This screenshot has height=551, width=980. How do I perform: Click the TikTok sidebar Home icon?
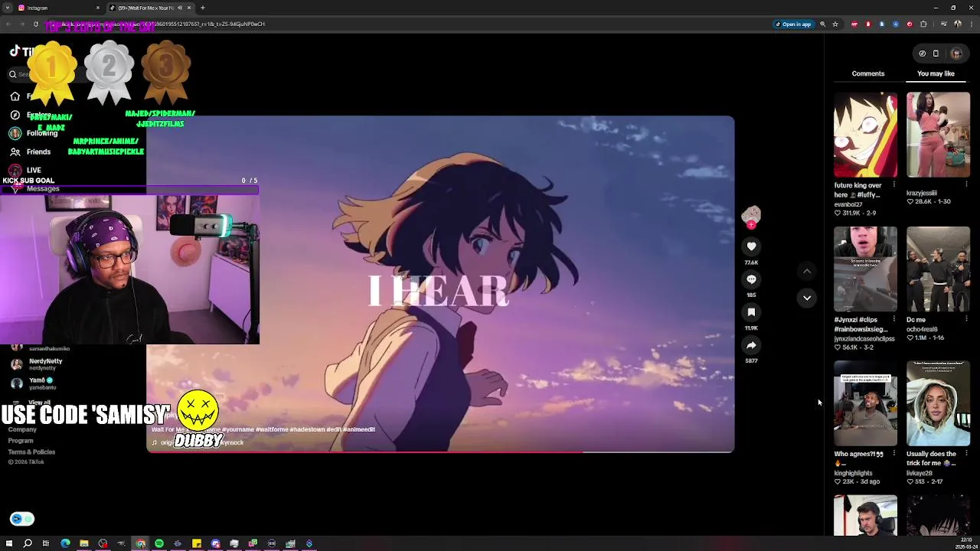[15, 96]
